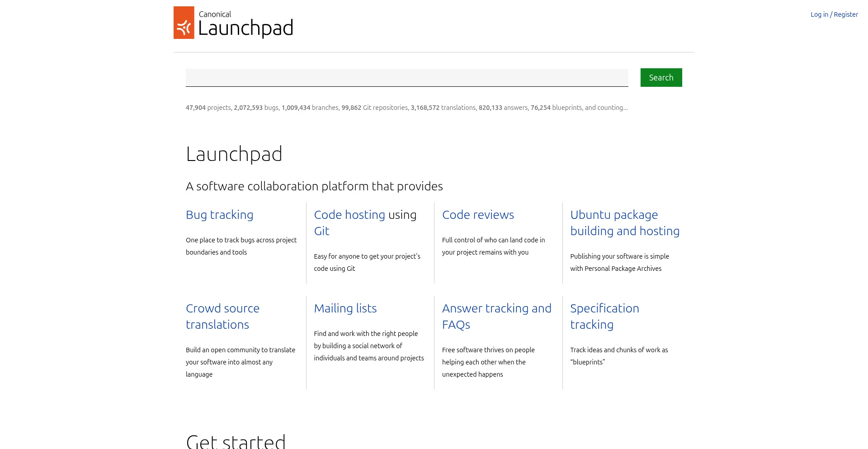Click the large Launchpad page heading
The height and width of the screenshot is (449, 868).
point(234,154)
